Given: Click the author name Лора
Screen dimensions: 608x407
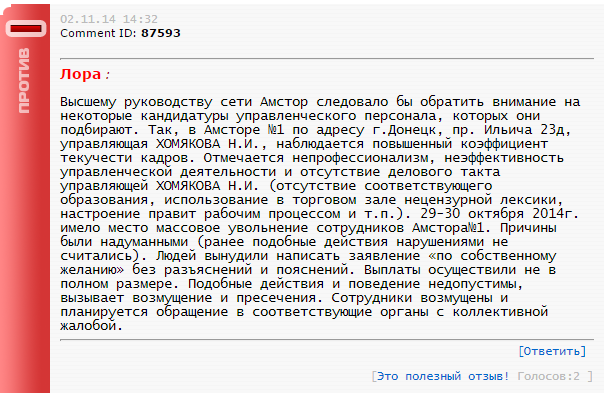Looking at the screenshot, I should click(80, 74).
